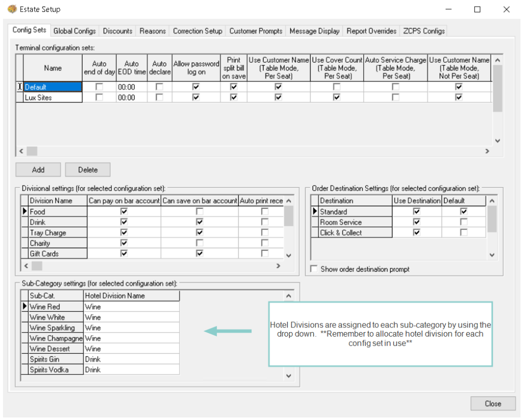The image size is (522, 420).
Task: Switch to the Global Configs tab
Action: (74, 31)
